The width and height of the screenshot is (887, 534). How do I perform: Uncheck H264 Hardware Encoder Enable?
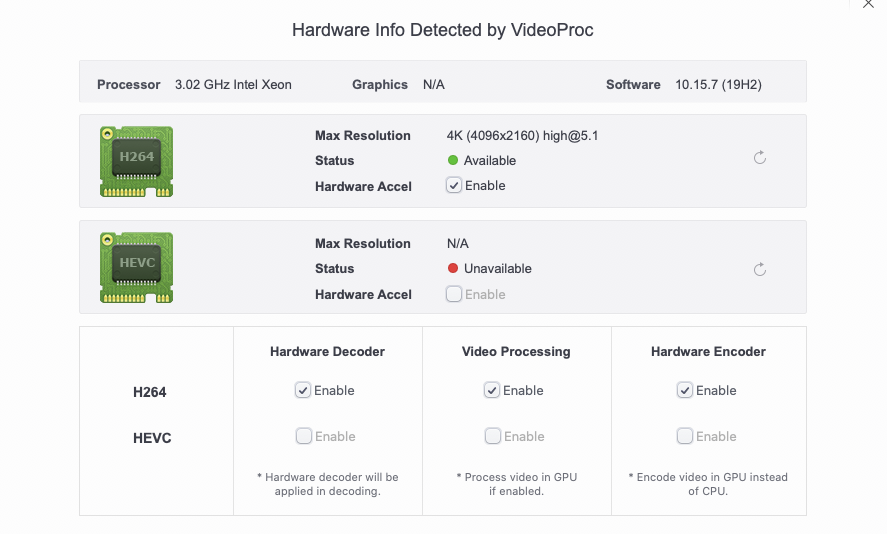click(x=684, y=390)
